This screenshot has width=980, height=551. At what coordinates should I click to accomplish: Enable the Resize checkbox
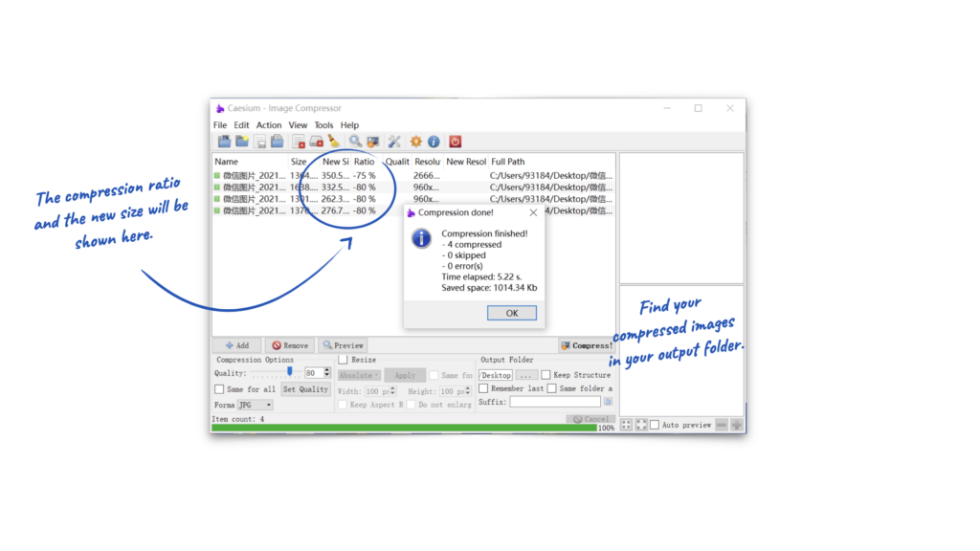coord(344,360)
